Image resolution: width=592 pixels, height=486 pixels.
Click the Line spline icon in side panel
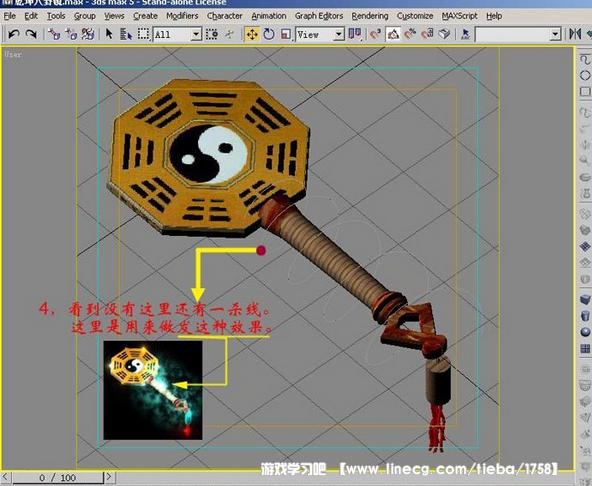(585, 59)
